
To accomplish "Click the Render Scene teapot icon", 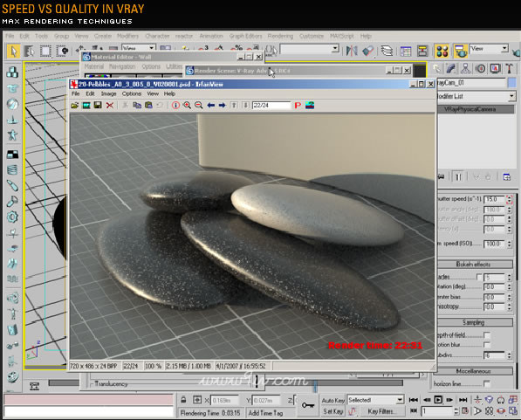I will 461,52.
